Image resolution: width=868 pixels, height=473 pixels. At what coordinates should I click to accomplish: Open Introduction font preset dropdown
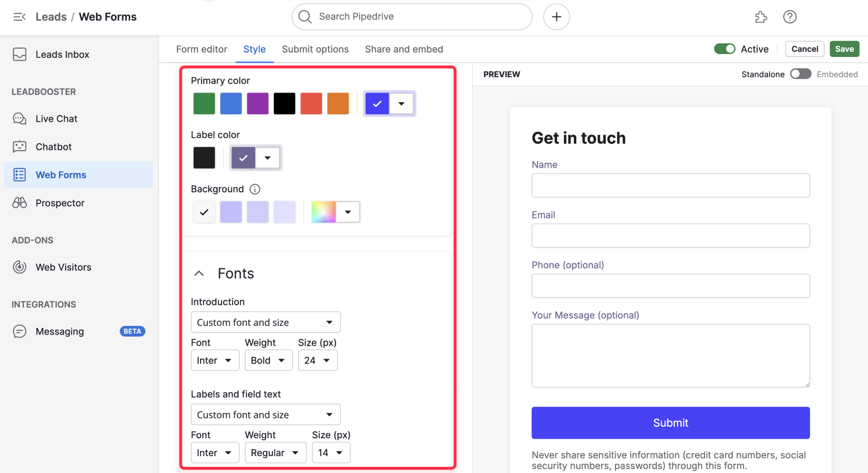tap(266, 322)
